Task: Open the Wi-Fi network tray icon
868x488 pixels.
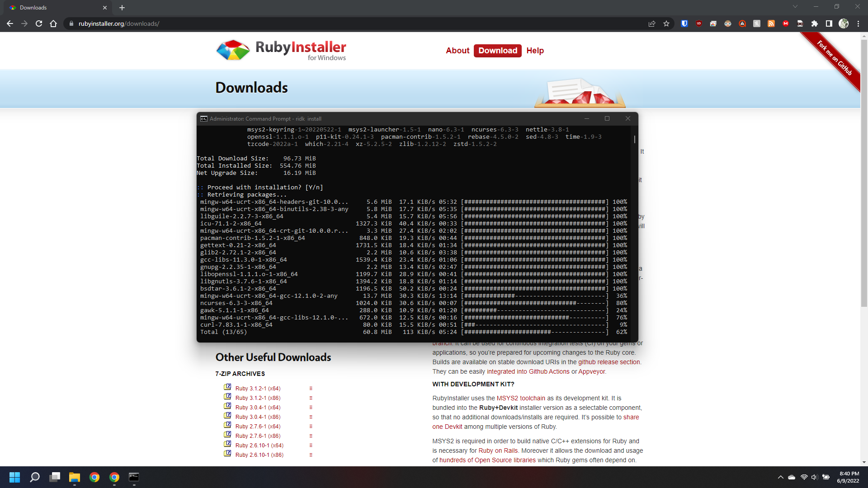Action: coord(804,477)
